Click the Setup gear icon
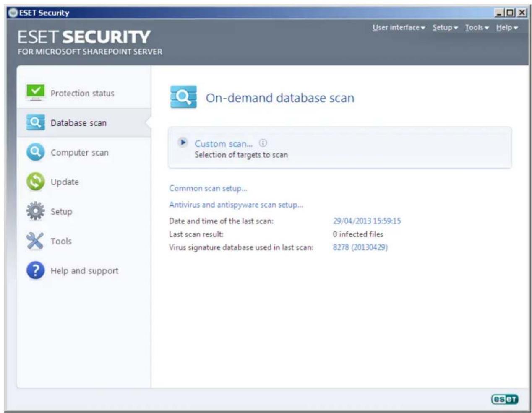The width and height of the screenshot is (532, 413). (35, 211)
